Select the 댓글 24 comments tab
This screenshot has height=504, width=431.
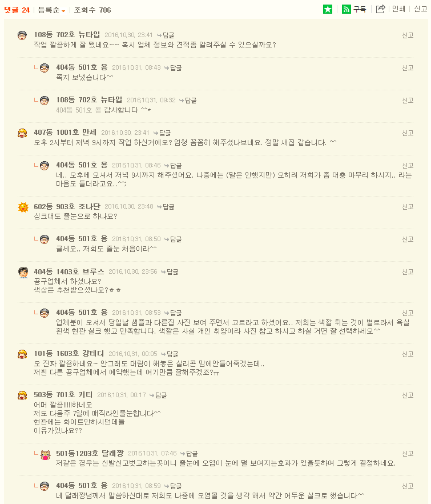17,10
